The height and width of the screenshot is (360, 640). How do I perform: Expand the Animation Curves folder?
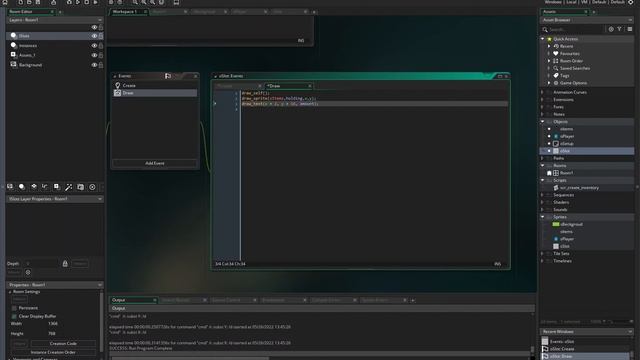pyautogui.click(x=543, y=92)
